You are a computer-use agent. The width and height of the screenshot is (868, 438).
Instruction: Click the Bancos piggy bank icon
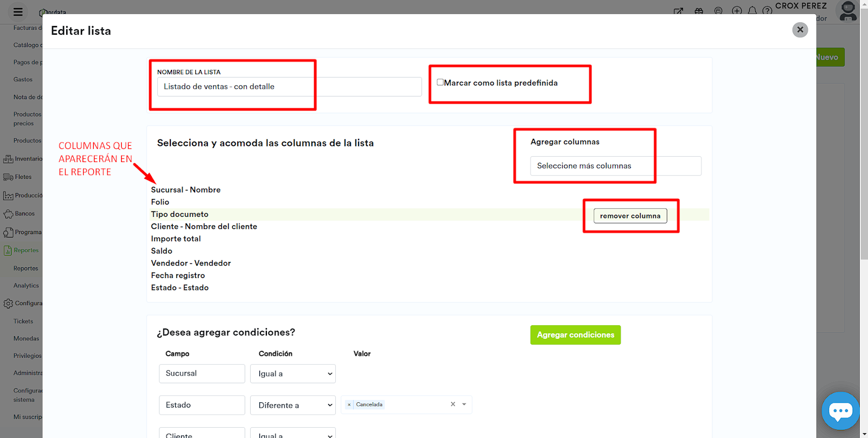click(8, 214)
